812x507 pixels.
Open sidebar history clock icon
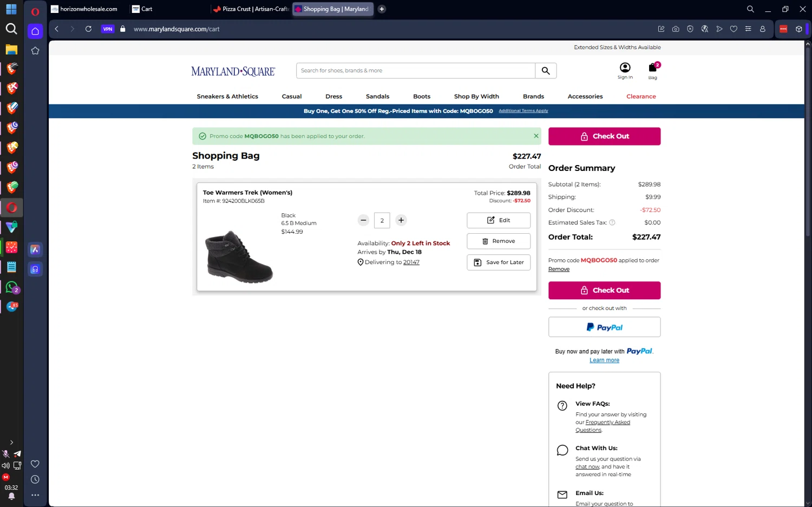35,479
